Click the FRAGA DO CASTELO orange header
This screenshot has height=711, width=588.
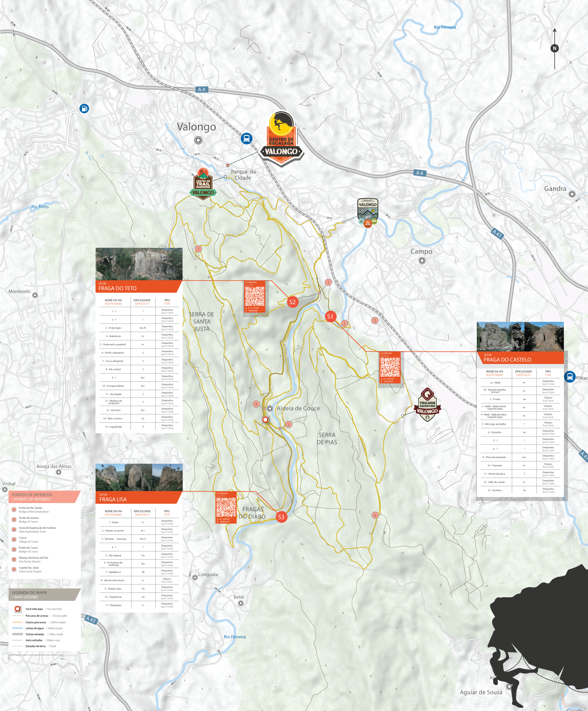coord(520,358)
